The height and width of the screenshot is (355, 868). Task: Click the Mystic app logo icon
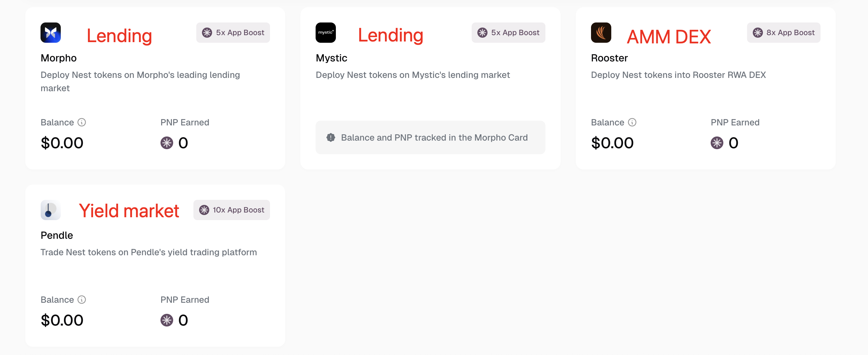coord(325,33)
